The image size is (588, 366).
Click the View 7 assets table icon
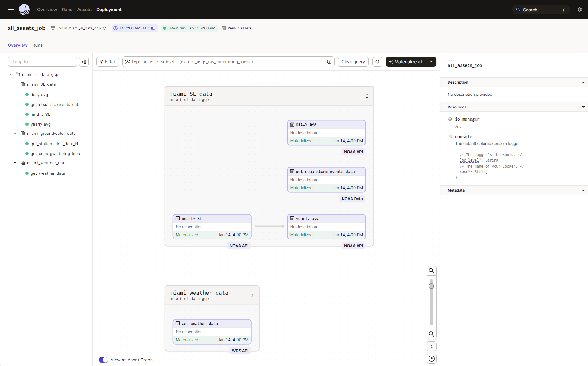click(224, 28)
